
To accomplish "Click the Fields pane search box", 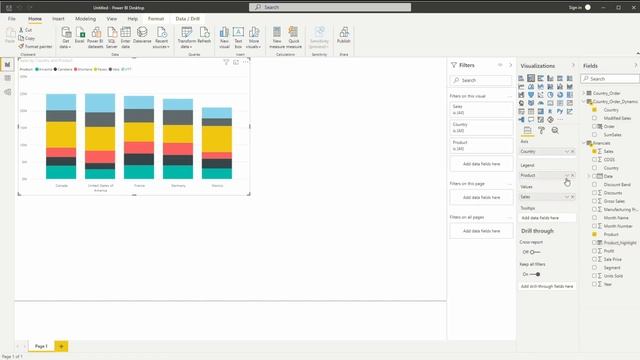I will (x=610, y=79).
